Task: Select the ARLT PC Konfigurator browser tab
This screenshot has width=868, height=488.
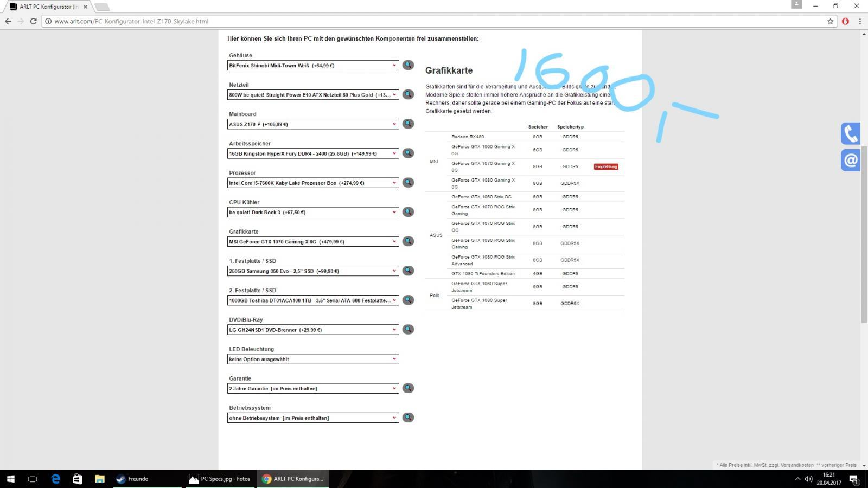Action: click(x=48, y=7)
